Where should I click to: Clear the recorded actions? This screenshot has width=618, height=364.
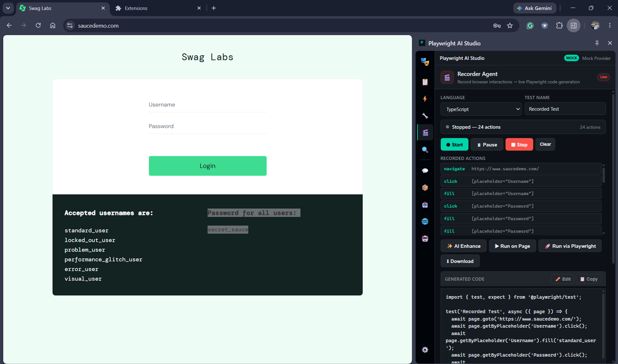(x=545, y=144)
